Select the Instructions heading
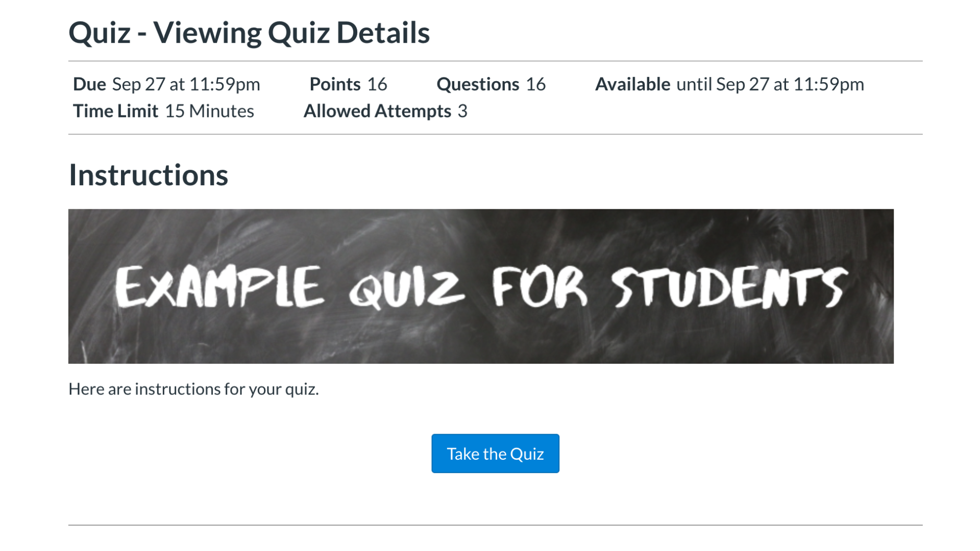This screenshot has width=980, height=551. (x=148, y=175)
